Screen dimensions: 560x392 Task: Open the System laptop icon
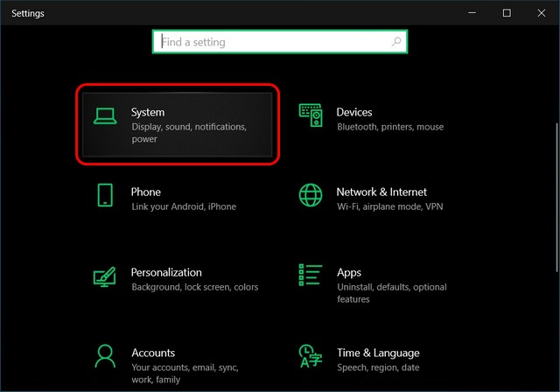105,116
